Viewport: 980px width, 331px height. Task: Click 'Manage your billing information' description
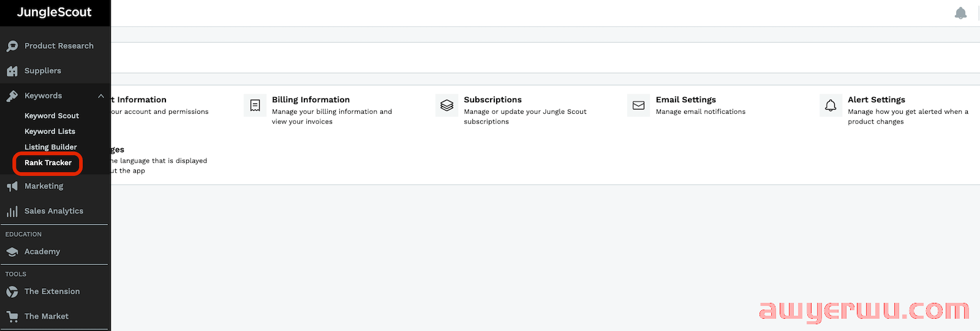pyautogui.click(x=331, y=117)
